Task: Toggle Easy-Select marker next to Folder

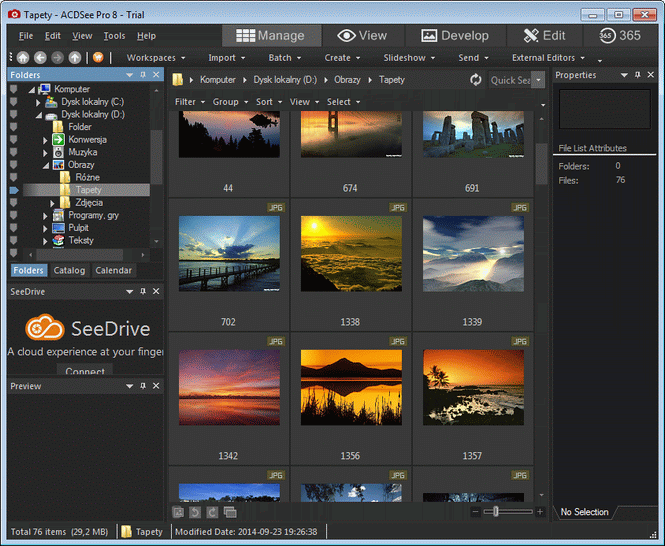Action: point(14,127)
